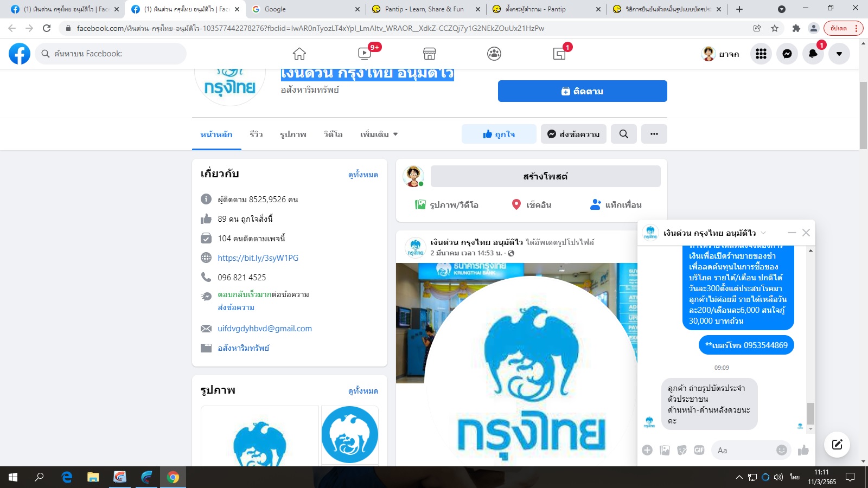868x488 pixels.
Task: Minimize the chat window
Action: 792,233
